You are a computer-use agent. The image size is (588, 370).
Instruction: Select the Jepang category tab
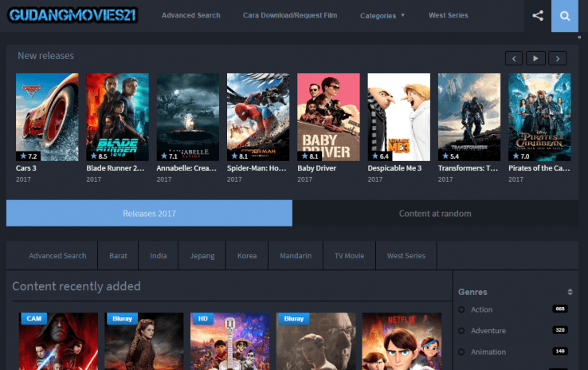tap(202, 255)
